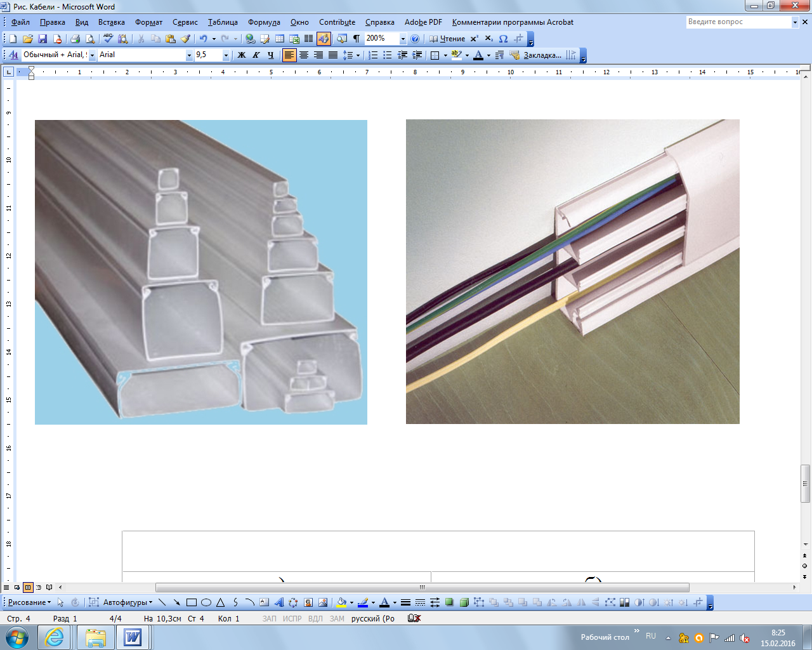Run the spelling and grammar check
The image size is (812, 650).
(x=108, y=39)
